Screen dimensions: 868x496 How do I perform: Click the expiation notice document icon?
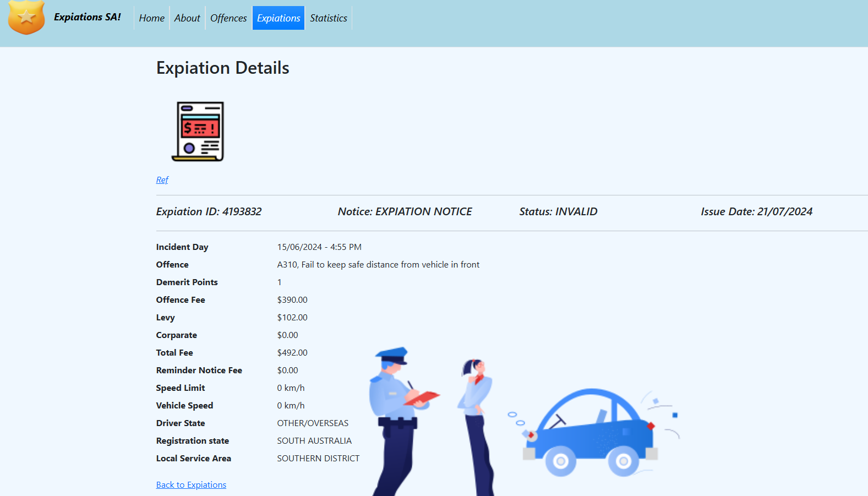click(198, 132)
